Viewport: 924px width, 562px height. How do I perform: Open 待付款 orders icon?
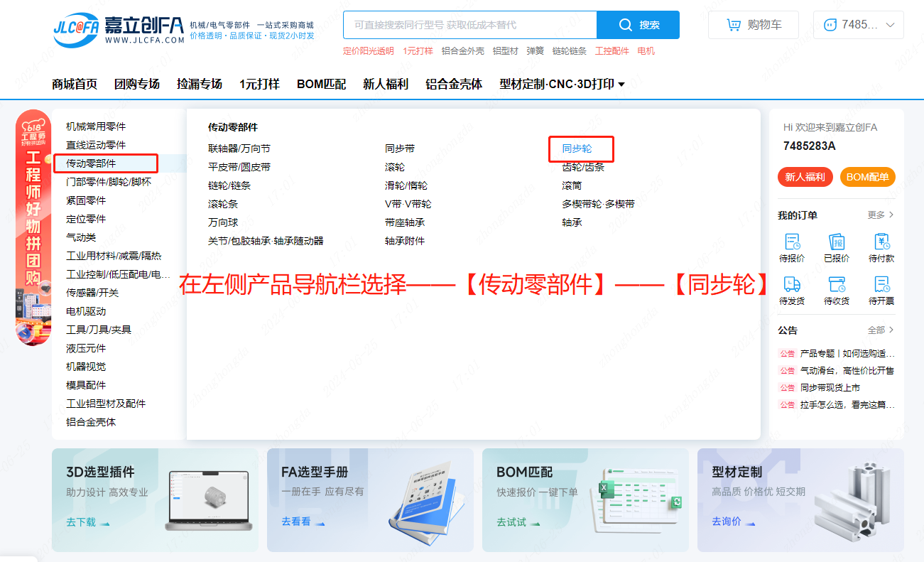coord(881,242)
